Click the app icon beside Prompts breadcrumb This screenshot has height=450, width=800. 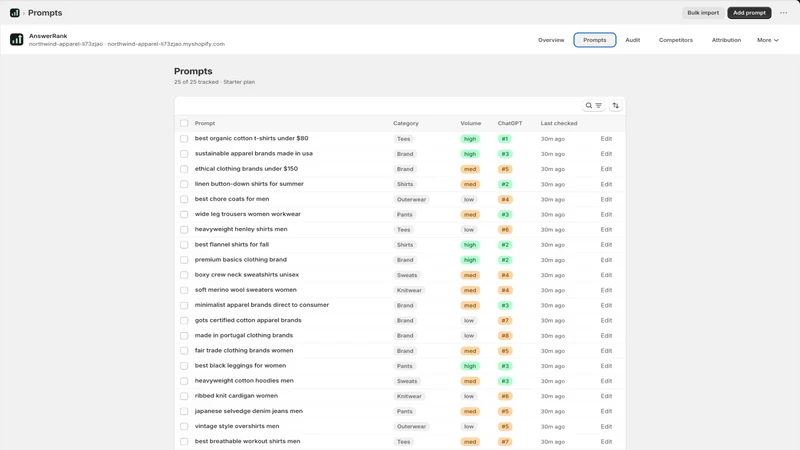pos(15,13)
